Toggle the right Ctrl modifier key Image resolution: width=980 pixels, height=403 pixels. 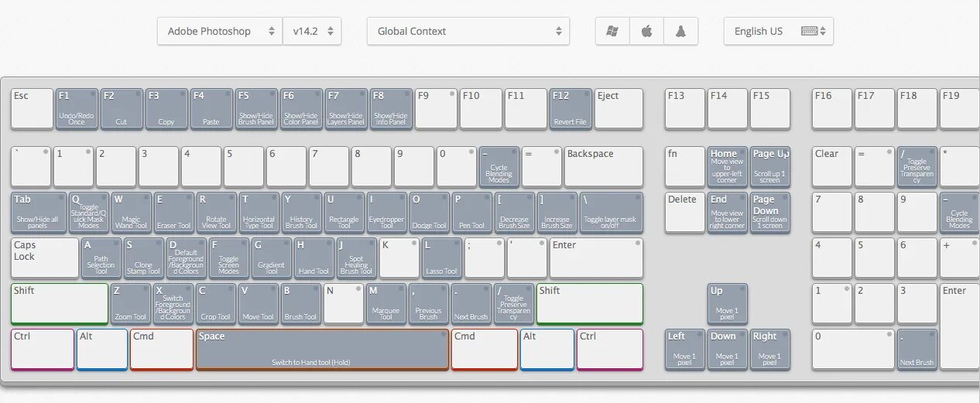(610, 350)
